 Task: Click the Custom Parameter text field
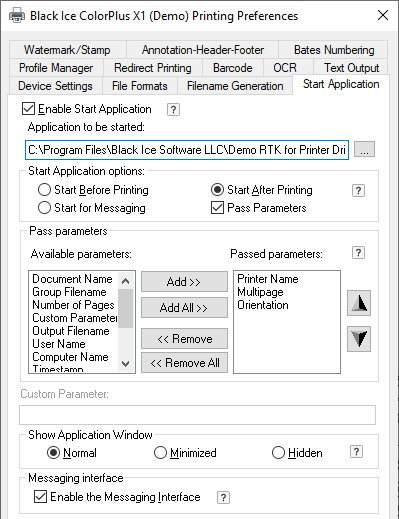pos(197,415)
